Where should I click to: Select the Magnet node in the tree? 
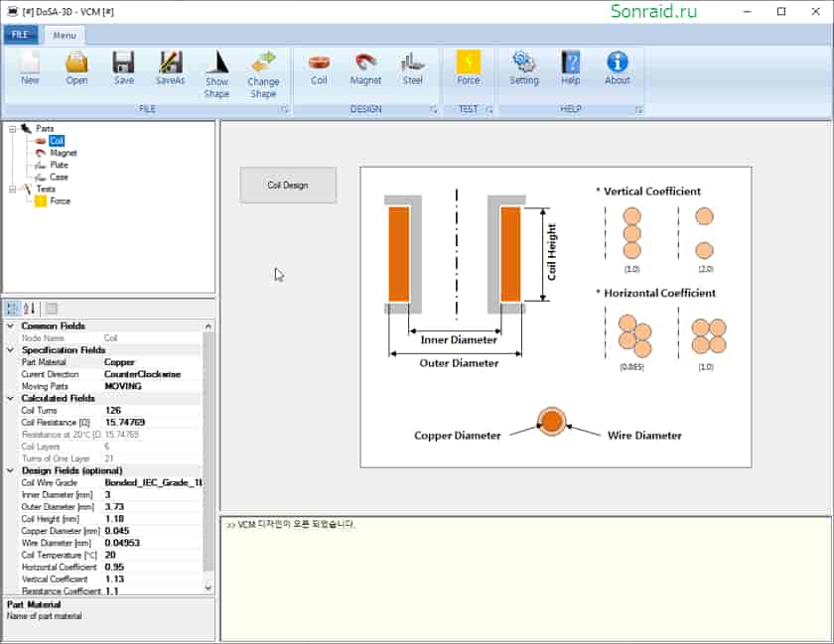pos(64,153)
